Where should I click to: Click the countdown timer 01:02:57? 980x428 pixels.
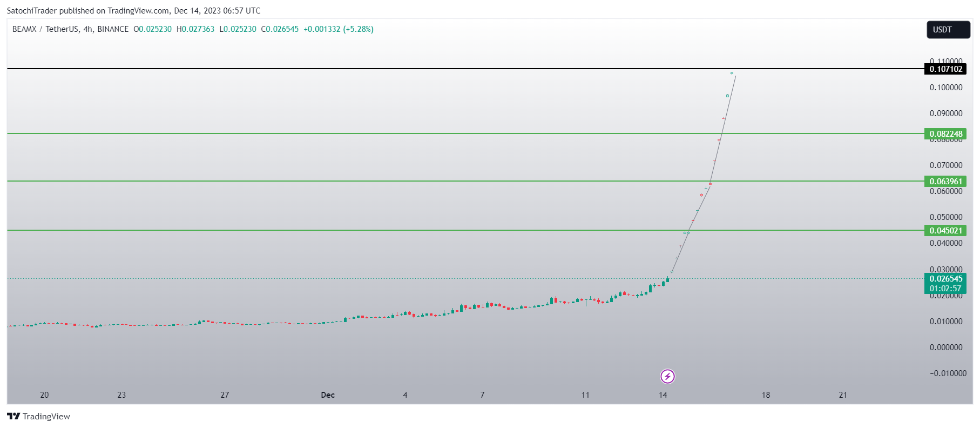tap(945, 289)
